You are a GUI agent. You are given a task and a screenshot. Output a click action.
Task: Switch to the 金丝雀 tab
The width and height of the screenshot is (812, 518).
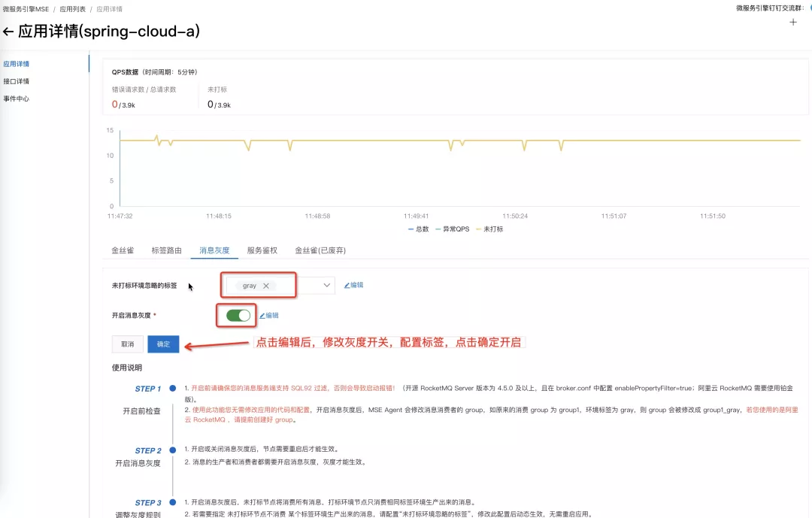pyautogui.click(x=123, y=250)
